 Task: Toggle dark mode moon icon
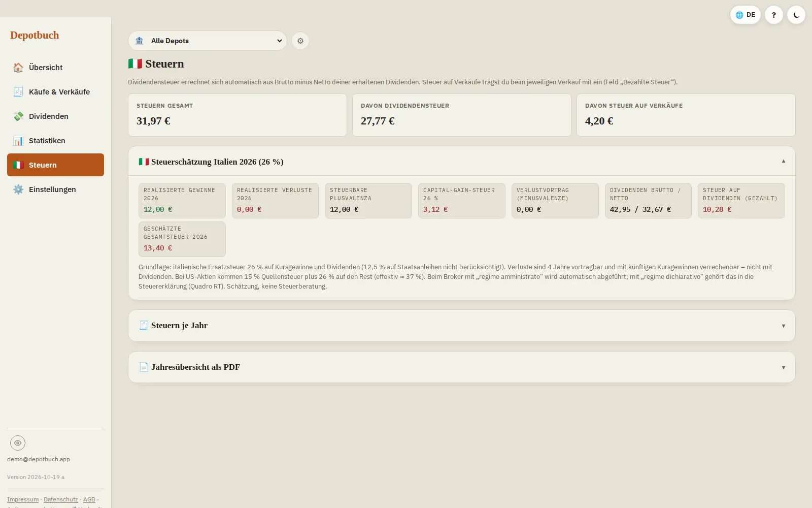point(796,15)
